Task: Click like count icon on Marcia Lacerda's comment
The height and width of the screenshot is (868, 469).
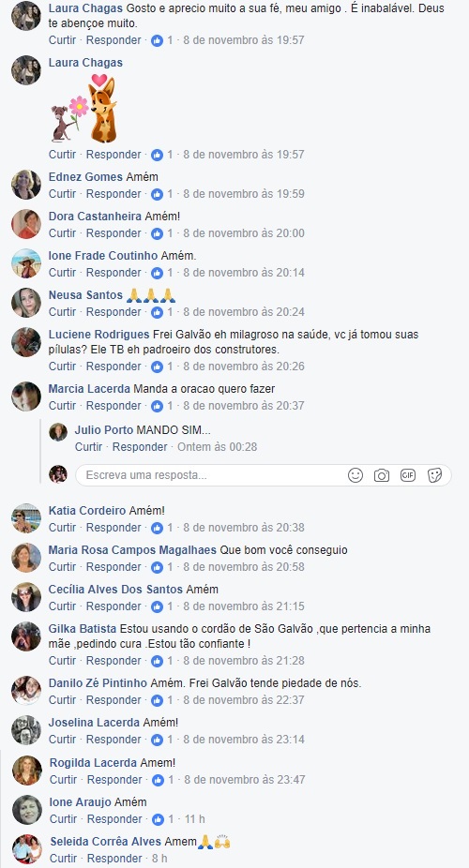Action: 158,406
